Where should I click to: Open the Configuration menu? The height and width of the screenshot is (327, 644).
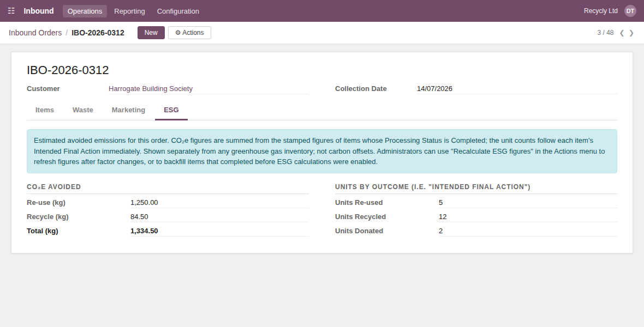click(x=178, y=11)
